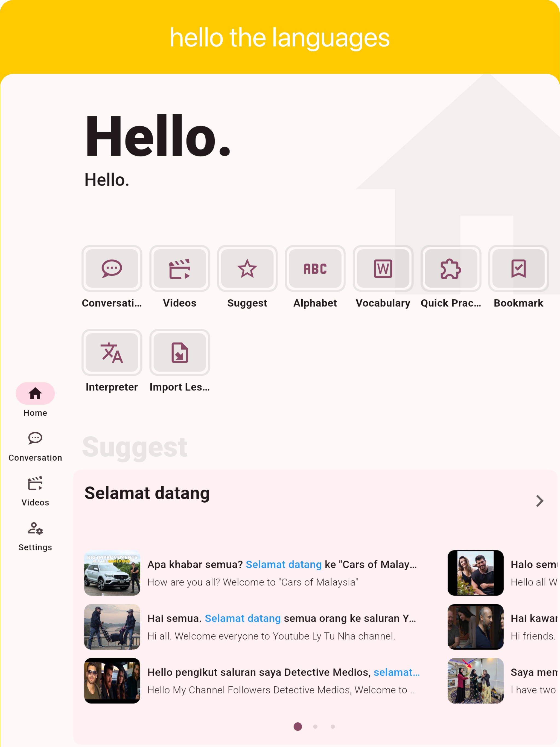Screen dimensions: 560x747
Task: Go to the second carousel page dot
Action: [315, 726]
